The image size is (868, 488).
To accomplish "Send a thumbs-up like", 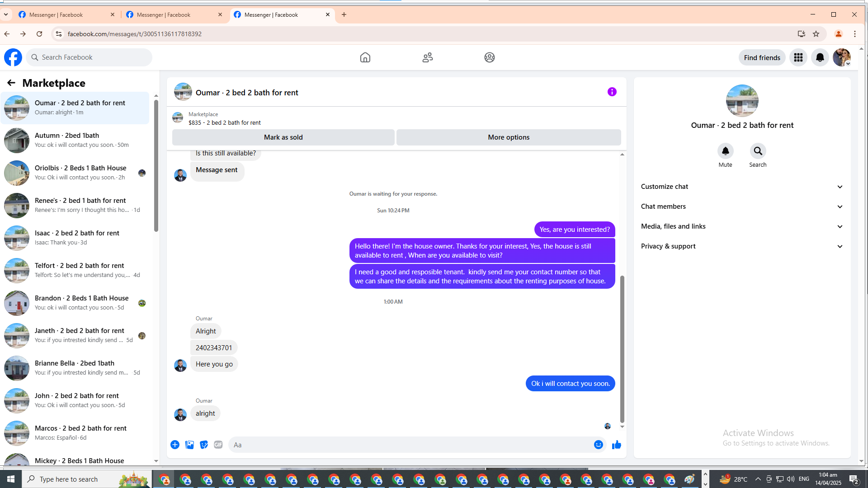I will click(616, 445).
